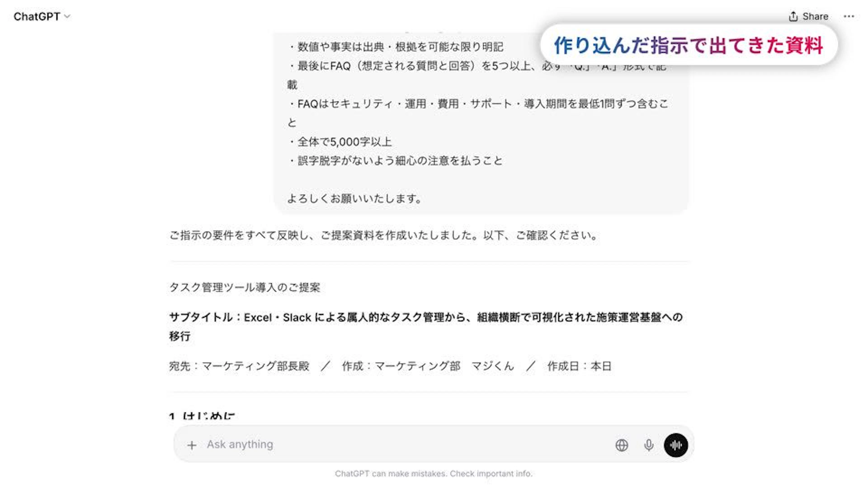Viewport: 868px width, 488px height.
Task: Click the FAQはセキュリティ bullet line
Action: pos(478,113)
